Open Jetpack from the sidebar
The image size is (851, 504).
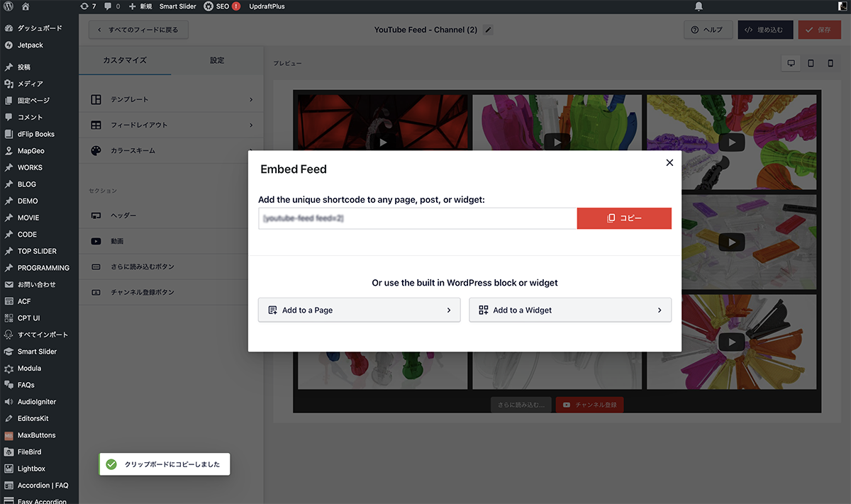30,45
